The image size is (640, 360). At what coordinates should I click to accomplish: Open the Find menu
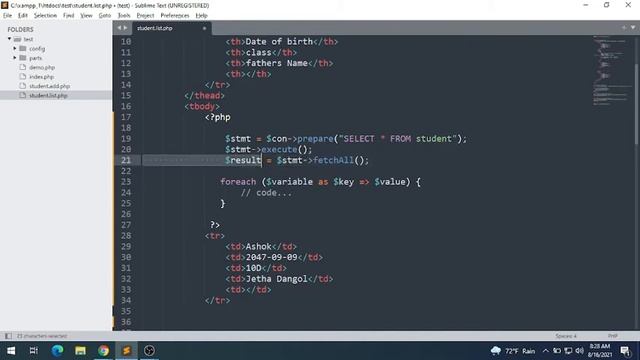[69, 16]
